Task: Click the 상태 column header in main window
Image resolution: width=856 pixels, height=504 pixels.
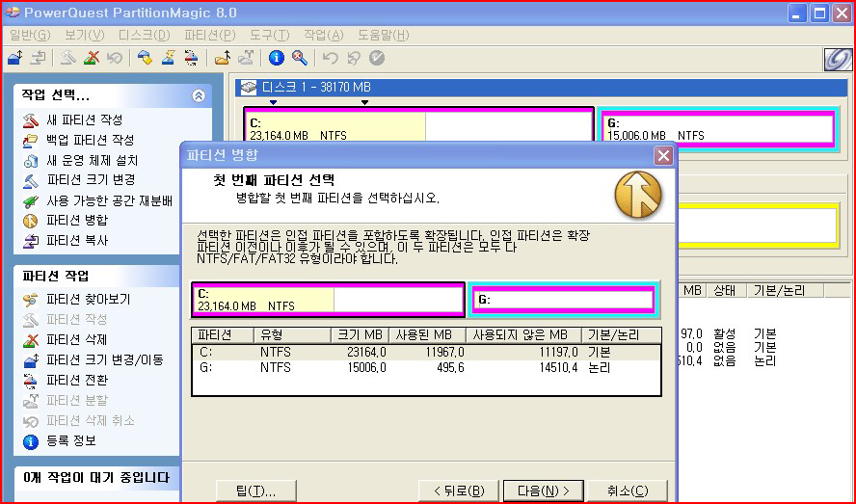Action: [x=725, y=290]
